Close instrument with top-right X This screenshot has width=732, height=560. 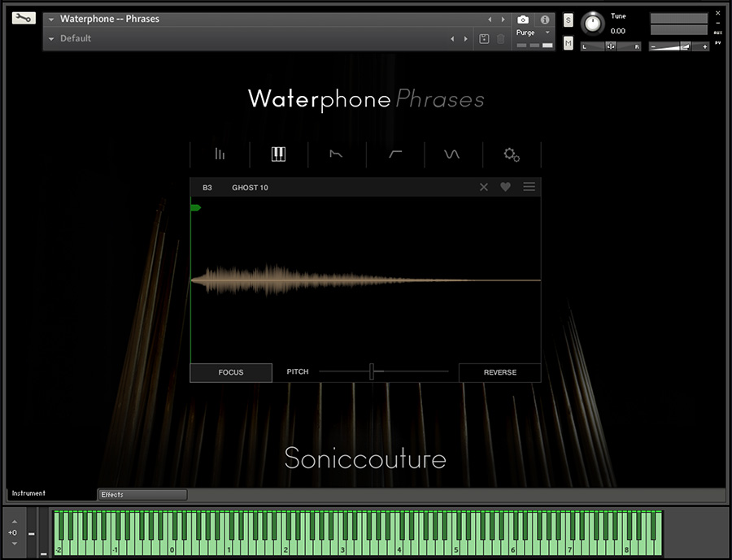(718, 13)
